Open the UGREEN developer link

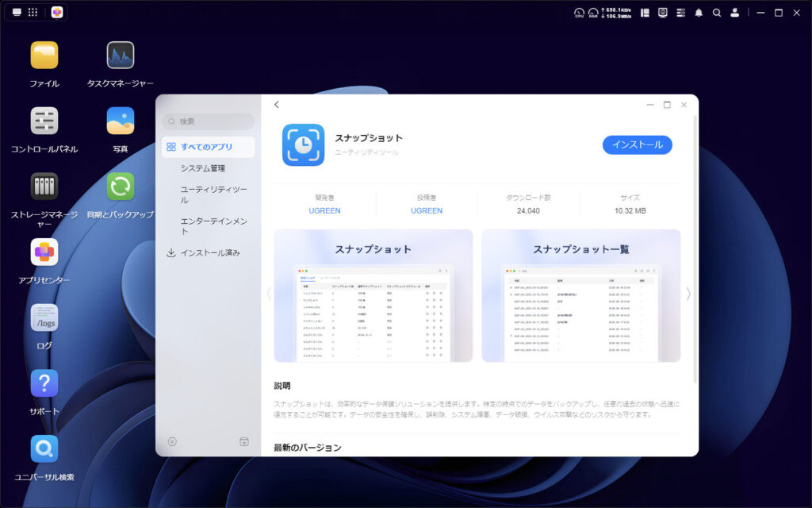tap(324, 210)
